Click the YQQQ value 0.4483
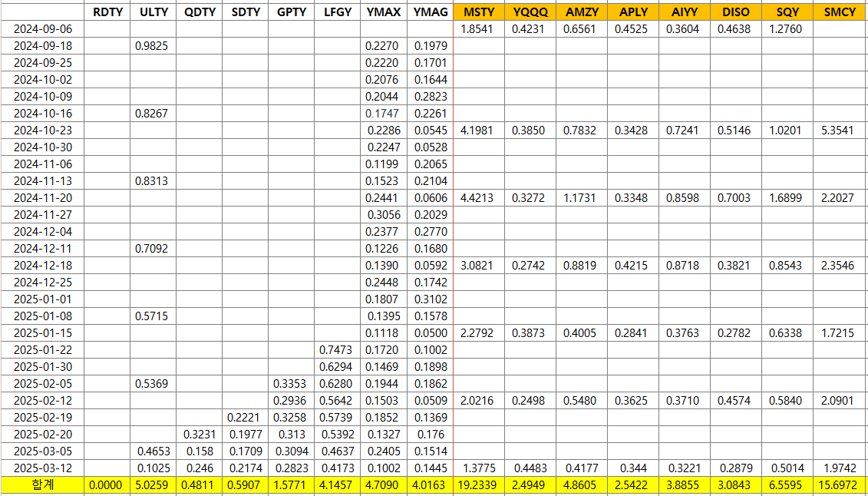 coord(530,468)
